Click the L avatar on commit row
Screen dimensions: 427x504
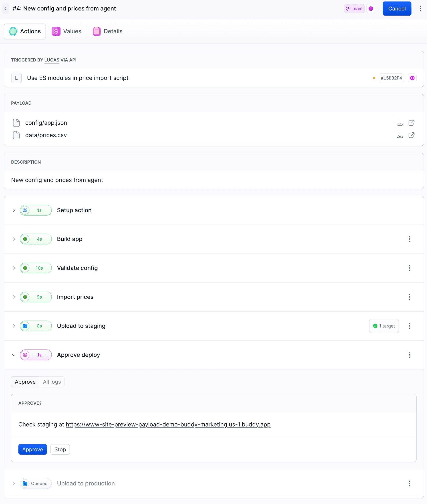click(x=16, y=78)
